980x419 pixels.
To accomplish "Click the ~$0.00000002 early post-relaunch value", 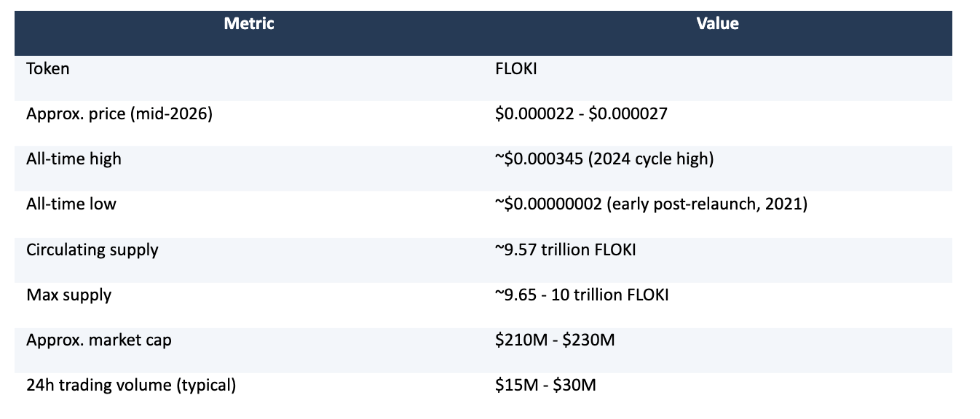I will pos(651,204).
